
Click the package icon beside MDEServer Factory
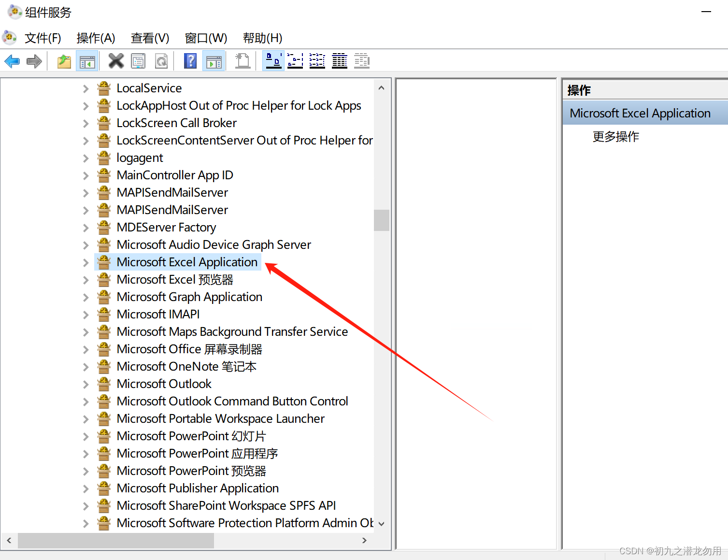104,228
